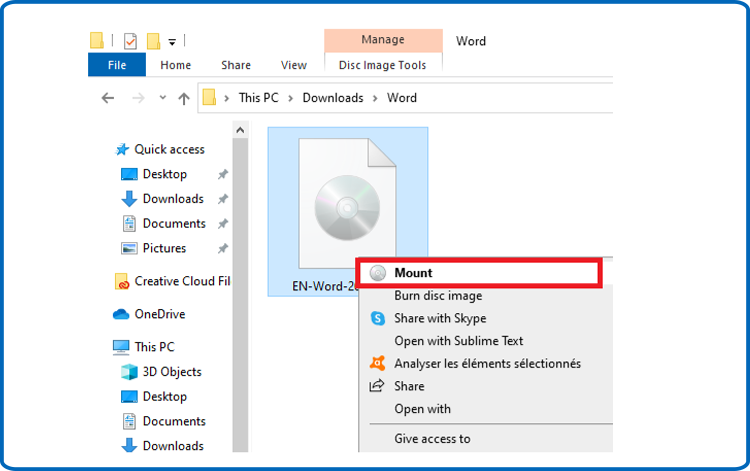Click the disc icon beside Mount
This screenshot has width=750, height=471.
tap(378, 273)
